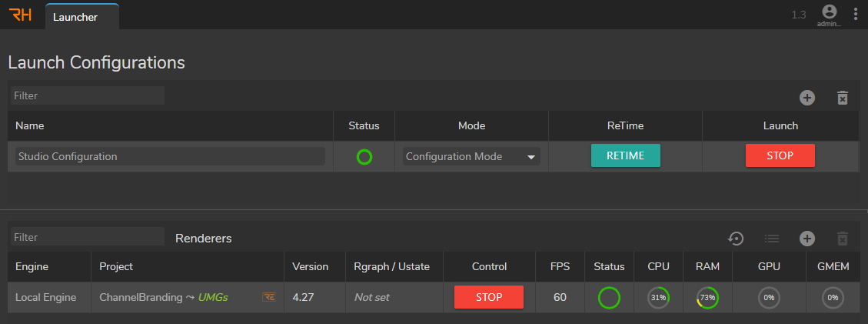Image resolution: width=868 pixels, height=324 pixels.
Task: Delete the selected launch configuration
Action: (x=843, y=98)
